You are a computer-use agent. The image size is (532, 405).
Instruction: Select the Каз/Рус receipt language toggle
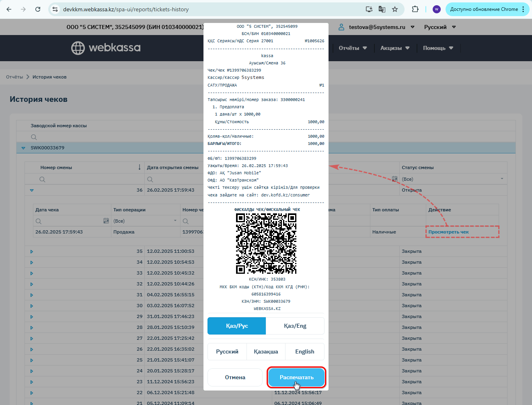236,326
